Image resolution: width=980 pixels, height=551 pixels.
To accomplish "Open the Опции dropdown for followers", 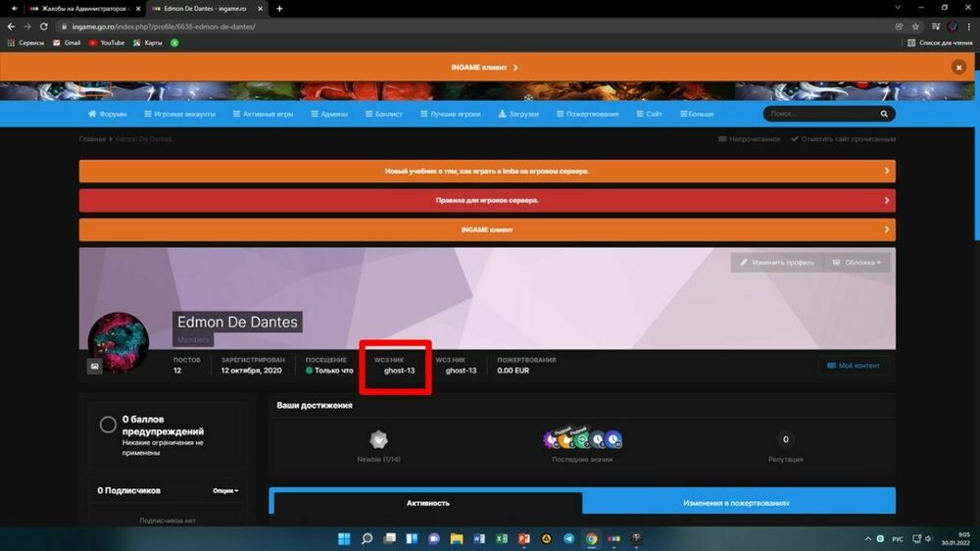I will (225, 490).
